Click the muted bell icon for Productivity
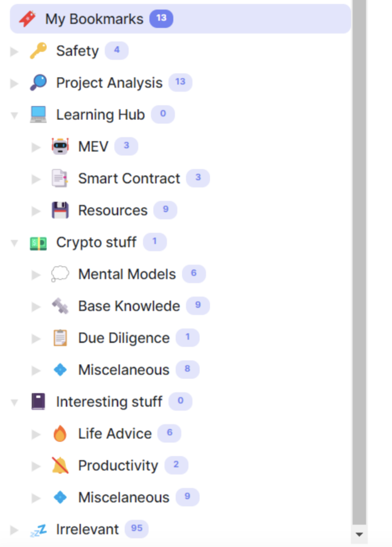392x547 pixels. tap(60, 465)
